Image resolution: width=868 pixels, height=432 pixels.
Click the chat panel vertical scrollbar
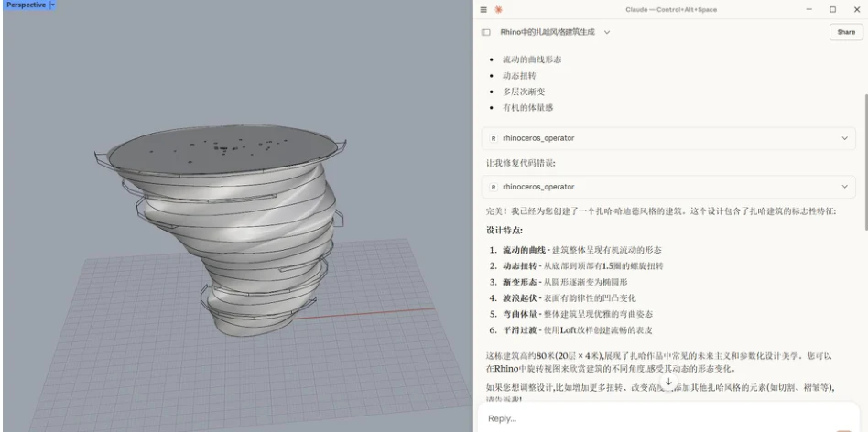point(864,160)
